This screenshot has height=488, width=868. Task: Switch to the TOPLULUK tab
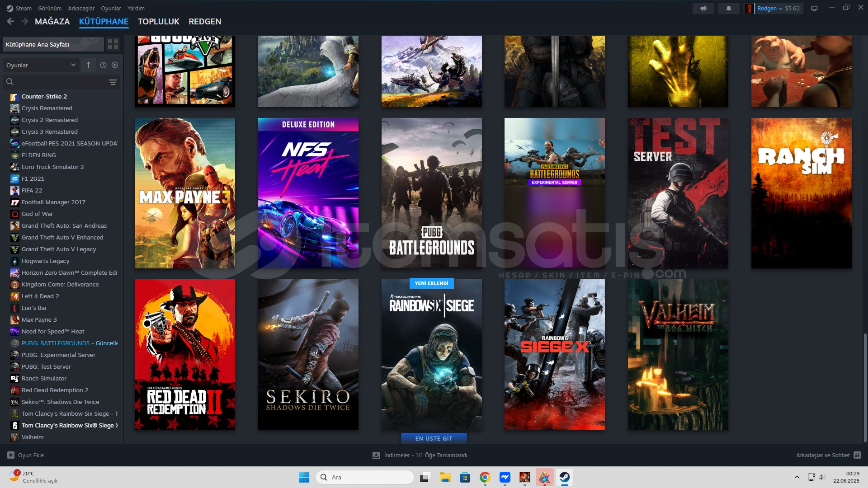(159, 21)
